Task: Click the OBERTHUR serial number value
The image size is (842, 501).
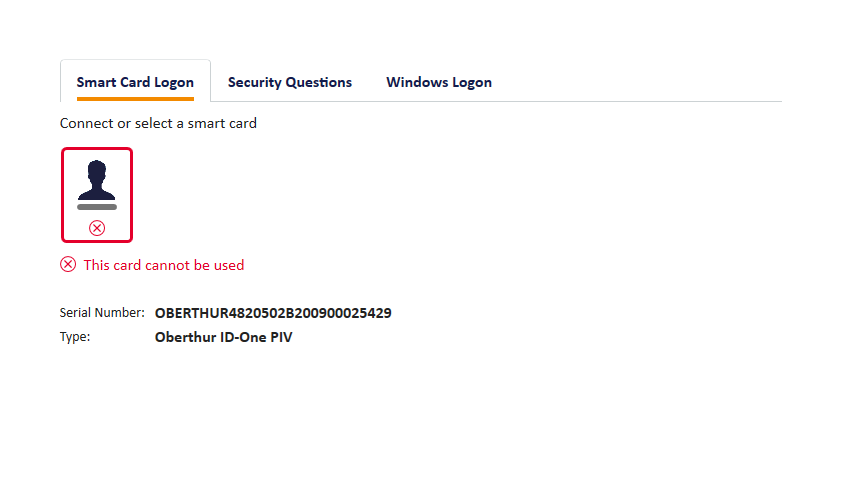Action: (273, 313)
